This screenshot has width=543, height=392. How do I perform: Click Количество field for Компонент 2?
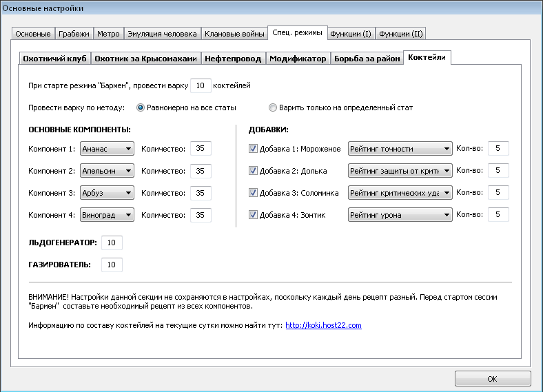201,171
